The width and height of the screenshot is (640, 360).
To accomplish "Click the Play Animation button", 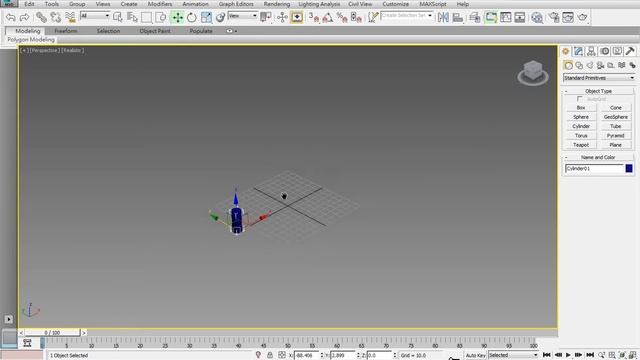I will (568, 355).
